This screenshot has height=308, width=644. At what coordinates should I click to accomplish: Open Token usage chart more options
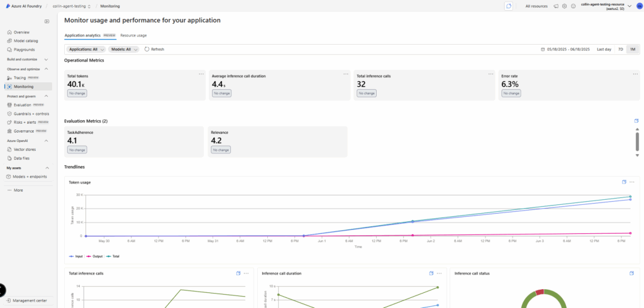click(x=631, y=182)
